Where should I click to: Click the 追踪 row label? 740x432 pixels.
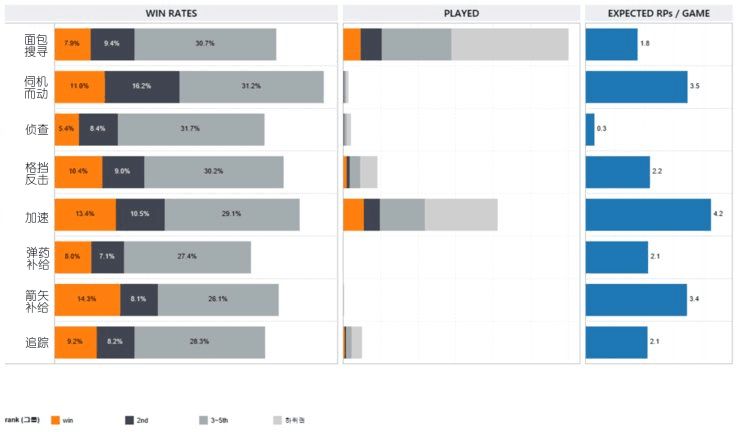[35, 343]
